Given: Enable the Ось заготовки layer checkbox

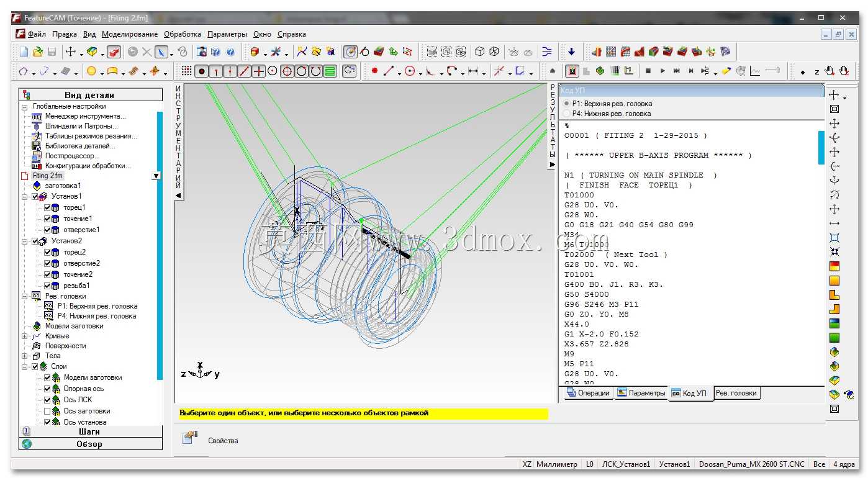Looking at the screenshot, I should pos(47,411).
